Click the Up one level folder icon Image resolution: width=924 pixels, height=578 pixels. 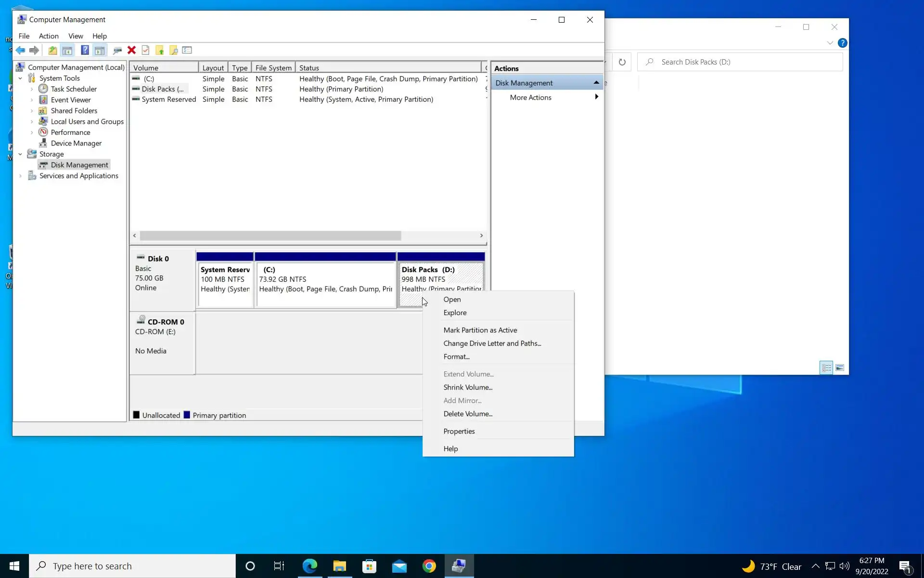[52, 50]
